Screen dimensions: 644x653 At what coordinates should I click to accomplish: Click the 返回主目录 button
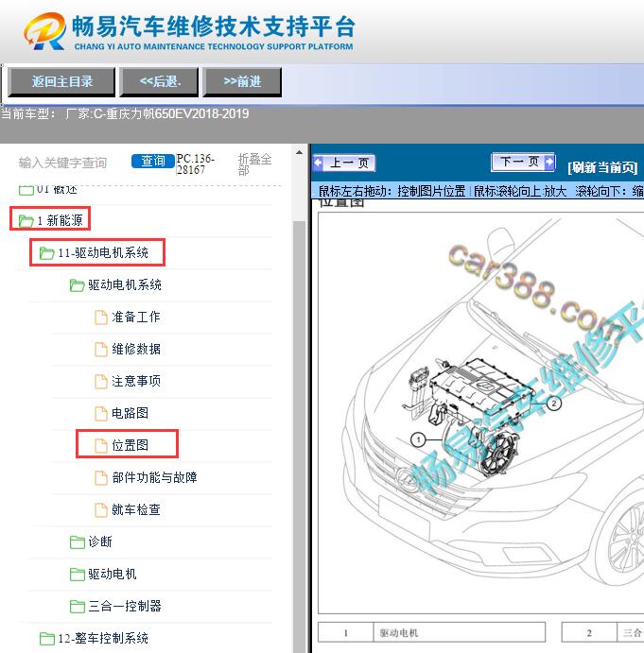(61, 81)
